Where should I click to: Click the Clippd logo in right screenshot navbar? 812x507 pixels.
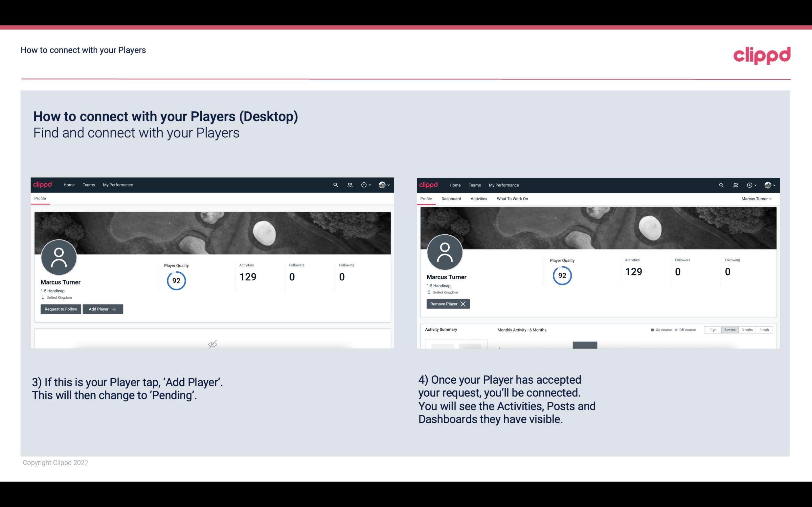[x=429, y=184]
